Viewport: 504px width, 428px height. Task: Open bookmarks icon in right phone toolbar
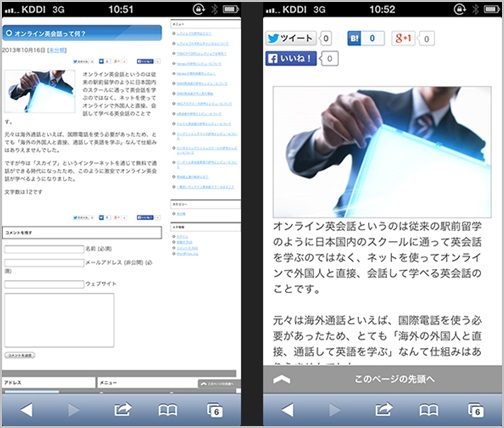coord(429,410)
